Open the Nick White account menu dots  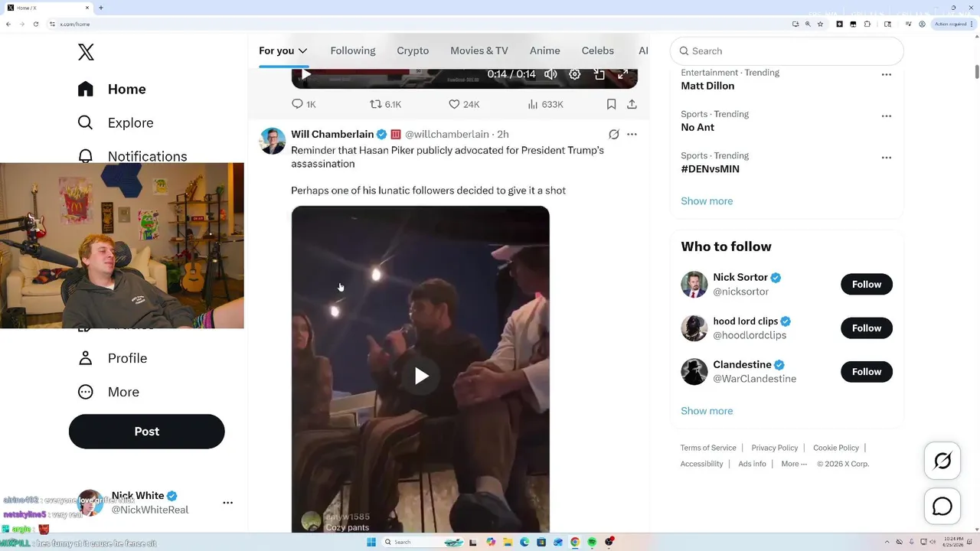click(227, 503)
